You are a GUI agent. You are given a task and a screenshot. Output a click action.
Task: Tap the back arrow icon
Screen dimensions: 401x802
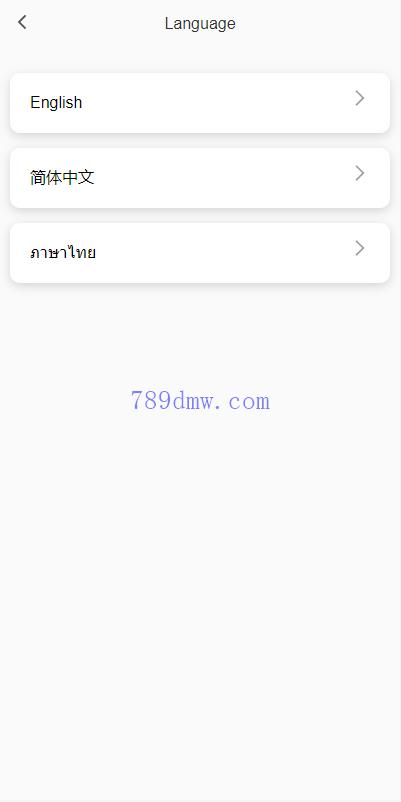click(22, 23)
